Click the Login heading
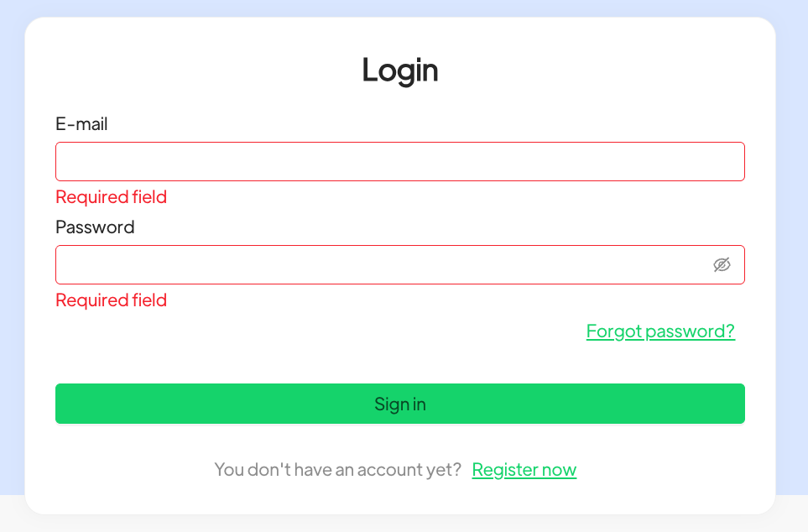 pos(400,70)
